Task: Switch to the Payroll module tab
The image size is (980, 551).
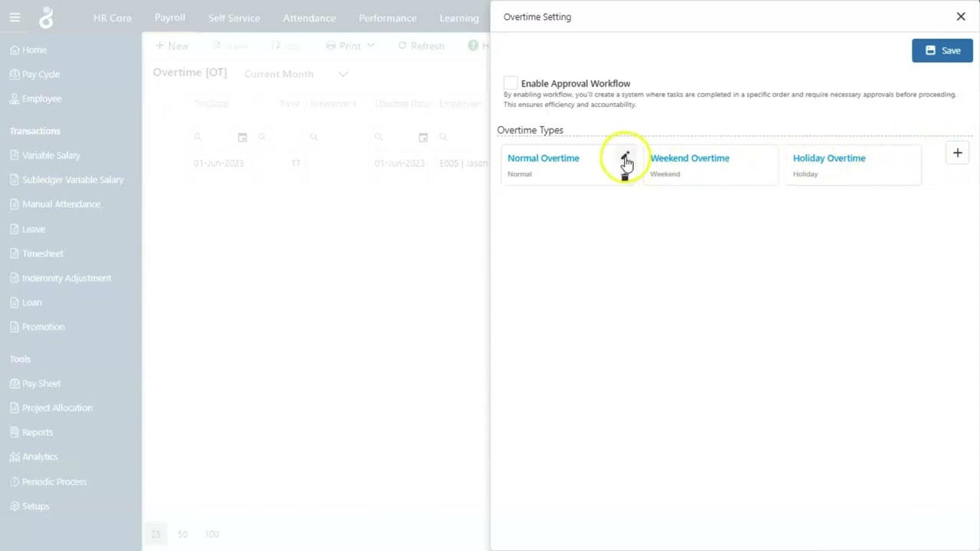Action: tap(170, 18)
